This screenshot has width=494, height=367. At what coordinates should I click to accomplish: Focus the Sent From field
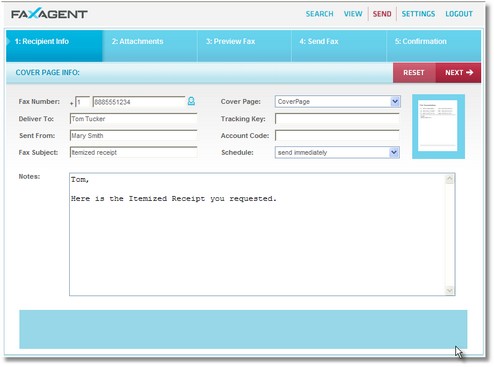pyautogui.click(x=133, y=136)
